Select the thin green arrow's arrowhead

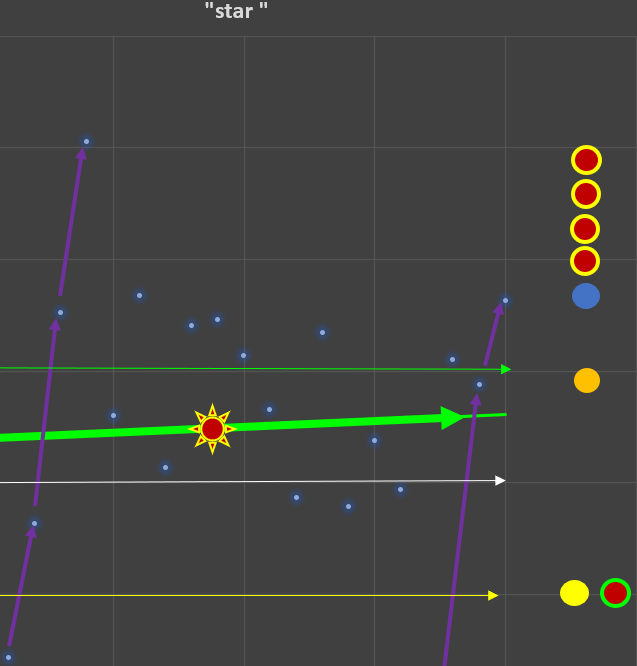point(506,370)
